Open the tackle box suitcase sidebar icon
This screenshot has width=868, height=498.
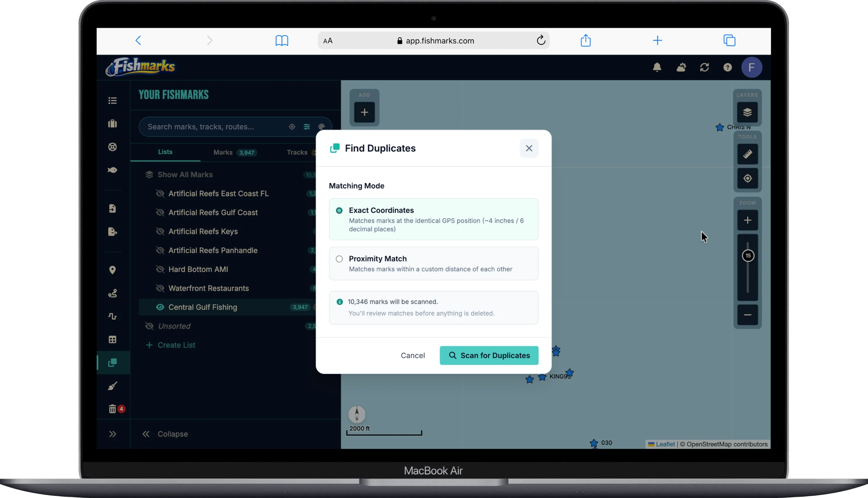[112, 123]
